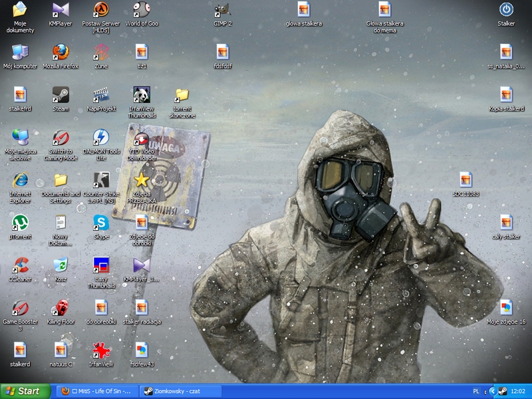532x399 pixels.
Task: Click the Stalker power-button shortcut icon
Action: [506, 9]
